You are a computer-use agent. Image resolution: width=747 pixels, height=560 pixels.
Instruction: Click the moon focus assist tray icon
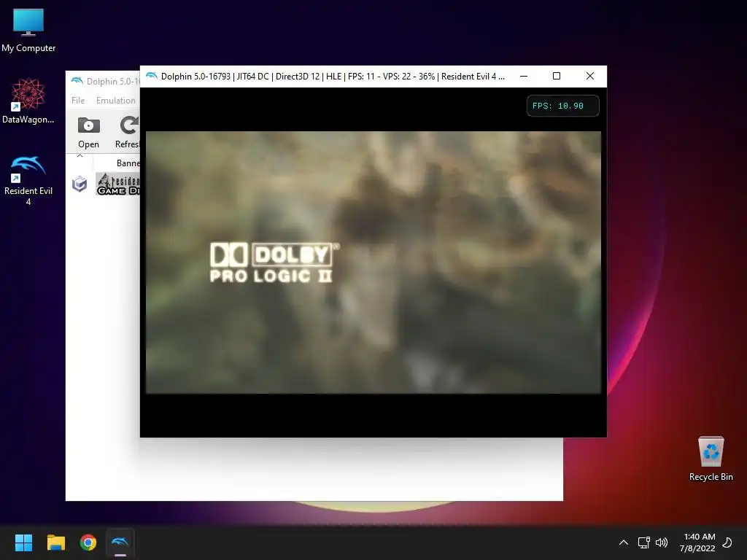727,542
